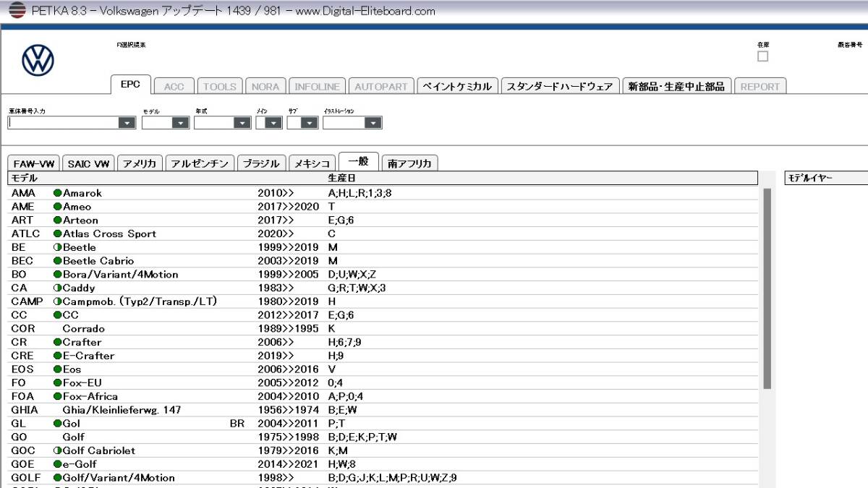Screen dimensions: 868x488
Task: Click the half-filled circle icon beside Beetle
Action: coord(57,247)
